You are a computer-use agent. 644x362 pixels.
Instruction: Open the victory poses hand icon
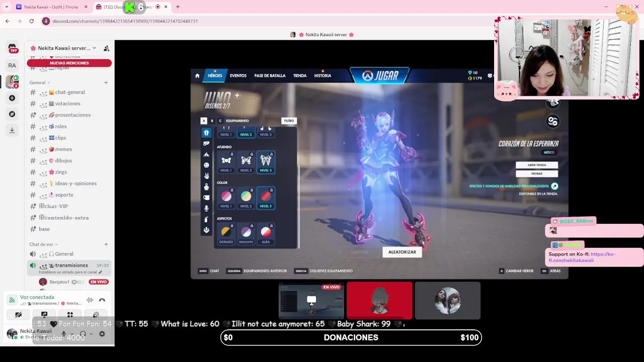206,176
